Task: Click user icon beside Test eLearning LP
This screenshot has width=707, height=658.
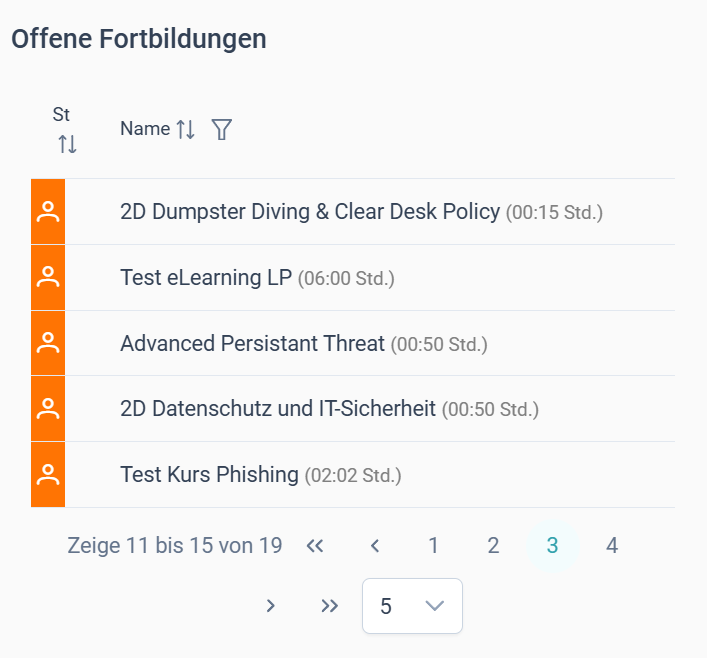Action: pyautogui.click(x=48, y=277)
